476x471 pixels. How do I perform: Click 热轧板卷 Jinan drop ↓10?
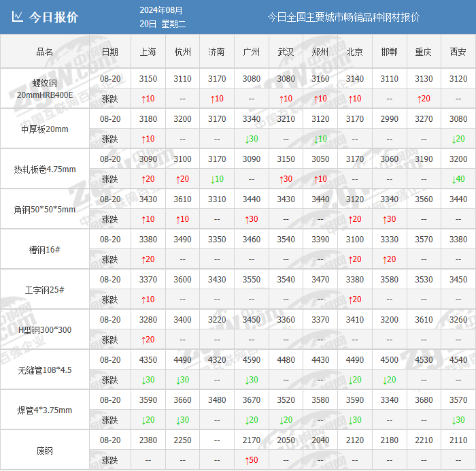[217, 179]
